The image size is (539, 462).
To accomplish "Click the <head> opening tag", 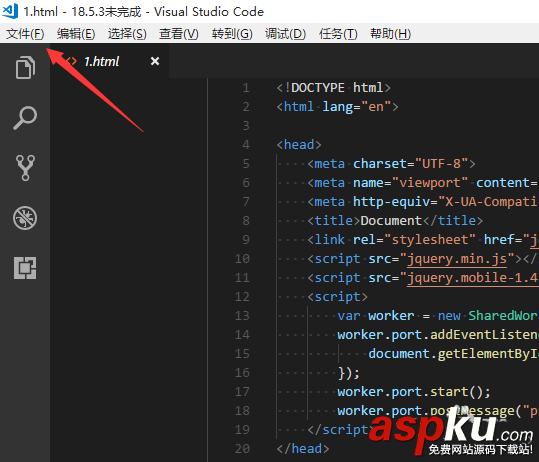I will coord(299,145).
